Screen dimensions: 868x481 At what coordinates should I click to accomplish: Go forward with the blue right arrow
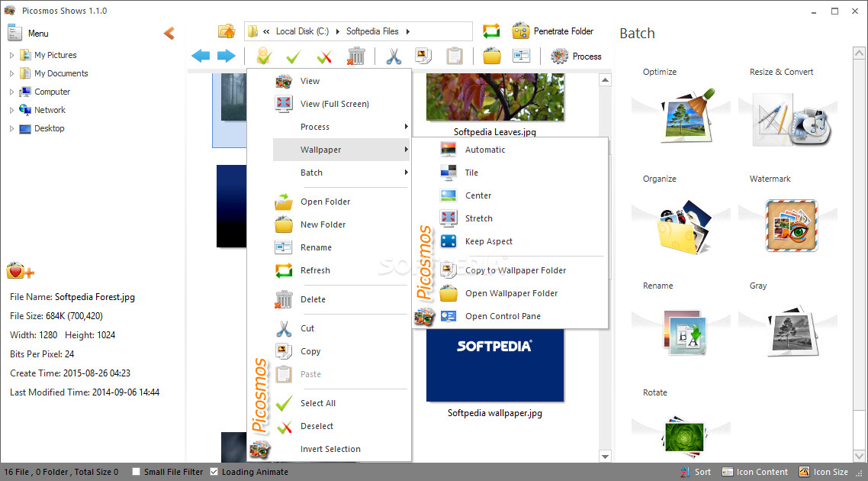(x=226, y=56)
